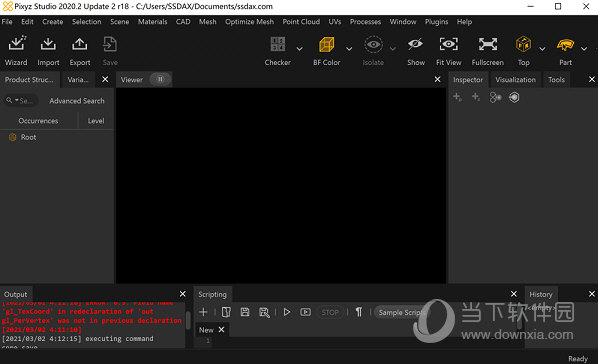Open the Plugins menu
Viewport: 598px width, 364px height.
(437, 22)
